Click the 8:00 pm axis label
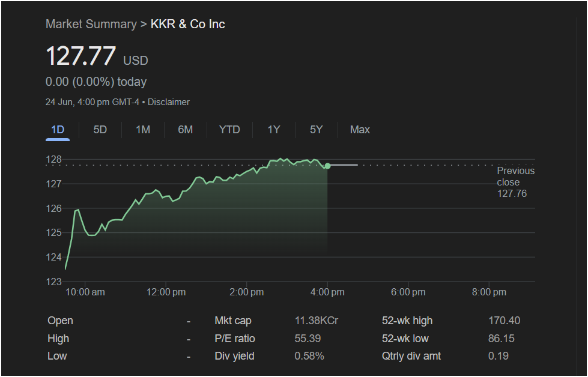Image resolution: width=588 pixels, height=377 pixels. click(x=489, y=292)
